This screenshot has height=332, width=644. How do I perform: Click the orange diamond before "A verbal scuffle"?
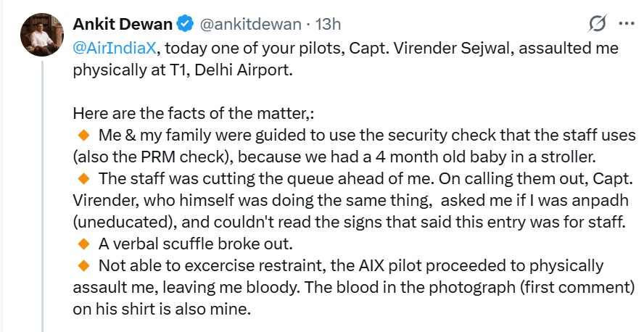click(x=82, y=243)
